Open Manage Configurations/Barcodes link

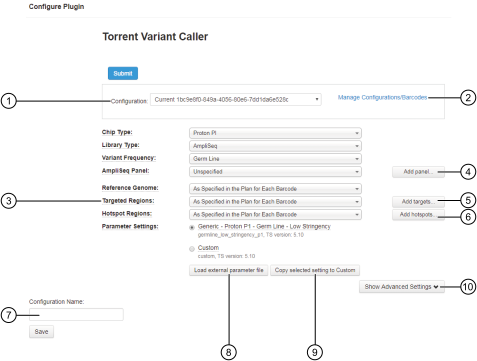pos(382,97)
